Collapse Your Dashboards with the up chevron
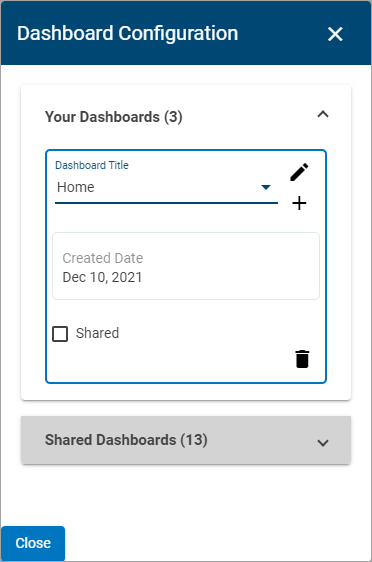The width and height of the screenshot is (372, 562). (323, 114)
